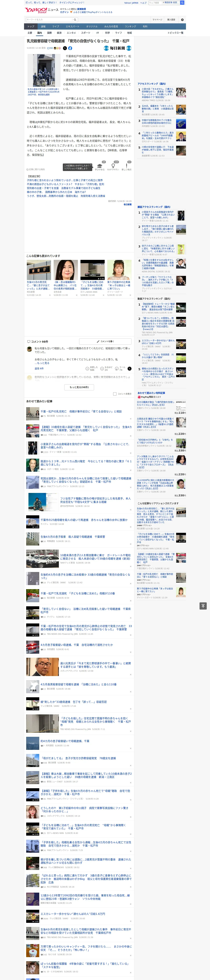
Task: Share the comment on X
Action: 129,369
